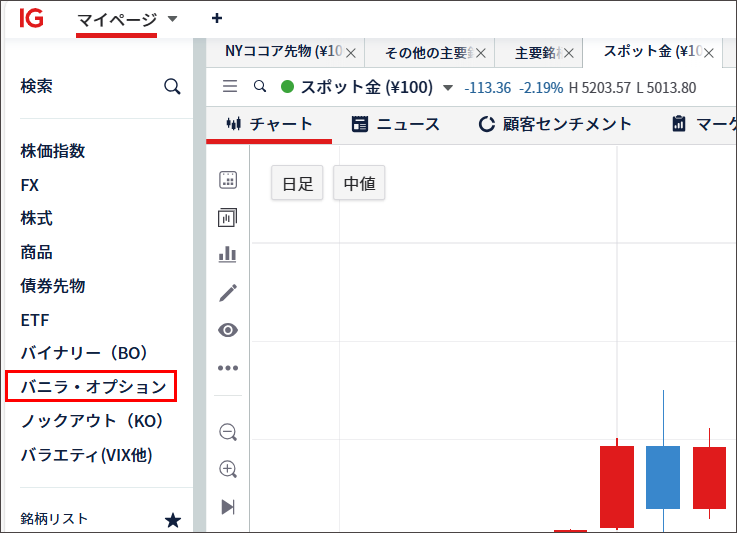Switch to the 顧客センチメント tab

[x=555, y=124]
